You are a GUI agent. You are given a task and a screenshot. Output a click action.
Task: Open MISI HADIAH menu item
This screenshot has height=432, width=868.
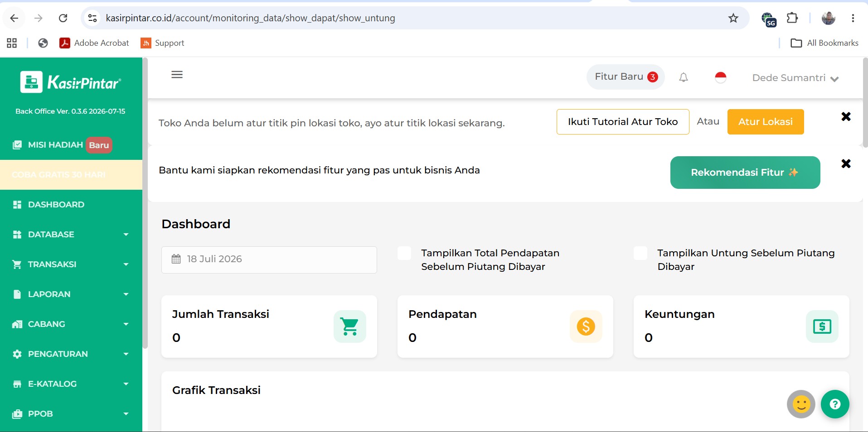71,145
